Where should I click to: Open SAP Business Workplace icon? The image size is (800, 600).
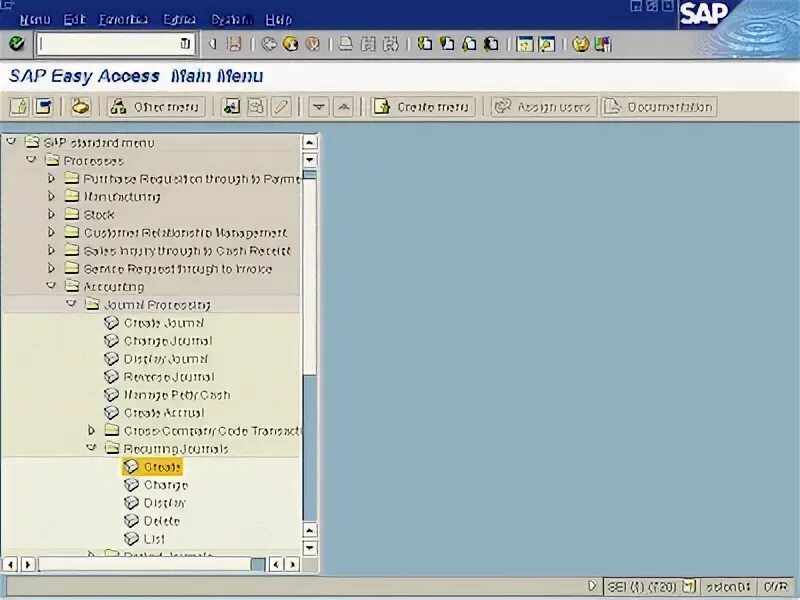[x=80, y=107]
